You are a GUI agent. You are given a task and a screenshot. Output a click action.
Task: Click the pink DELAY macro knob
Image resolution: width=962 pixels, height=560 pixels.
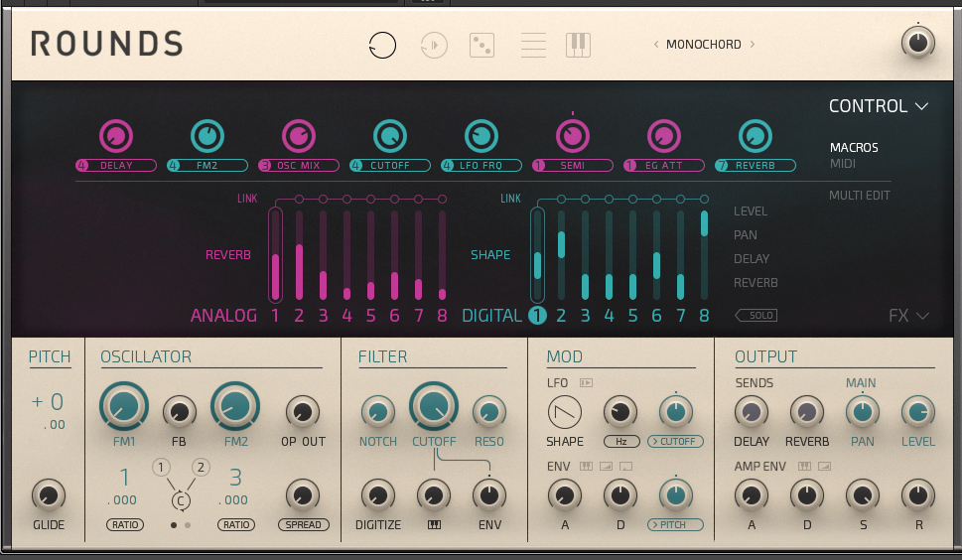(x=116, y=136)
